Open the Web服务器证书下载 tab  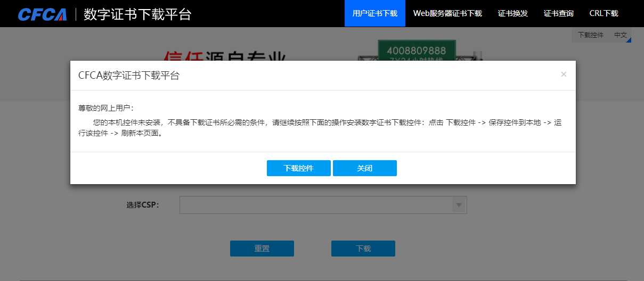tap(447, 13)
